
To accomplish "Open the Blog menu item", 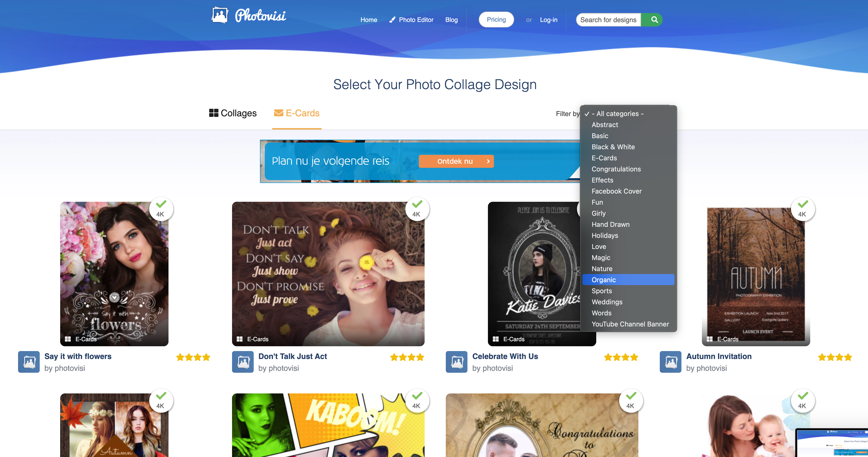I will (x=451, y=20).
